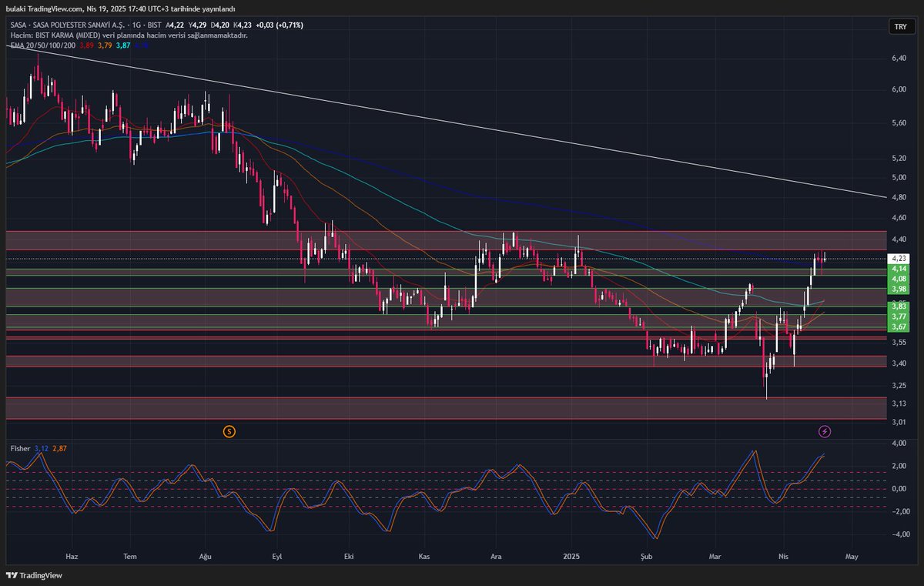Click the daily change +0,03 (+0,71%) text
Screen dimensions: 924x586
[x=281, y=25]
